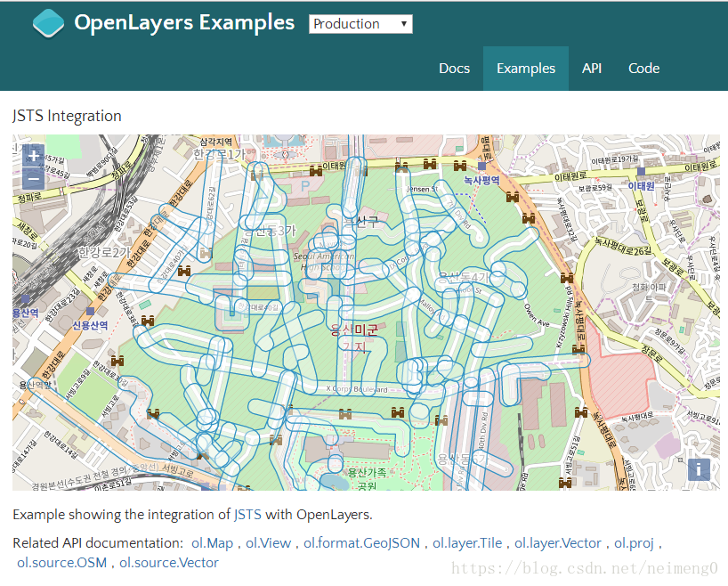728x586 pixels.
Task: Select the Examples tab
Action: tap(526, 69)
